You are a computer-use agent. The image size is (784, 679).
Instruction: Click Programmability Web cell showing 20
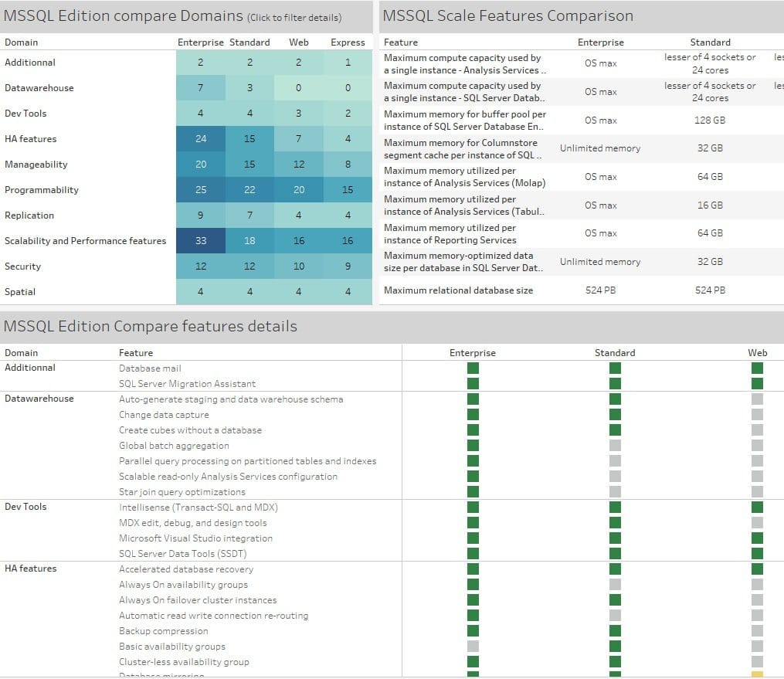[298, 189]
